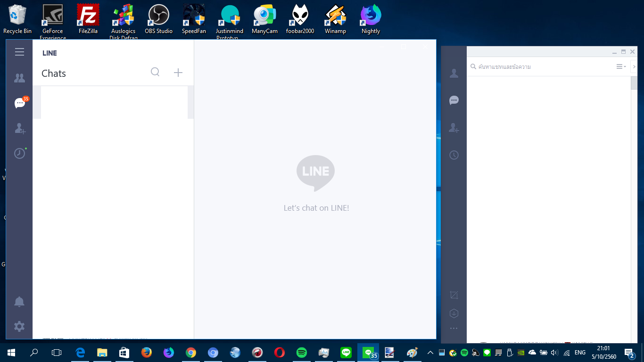Select the ManyCam desktop shortcut
This screenshot has height=362, width=644.
coord(264,20)
